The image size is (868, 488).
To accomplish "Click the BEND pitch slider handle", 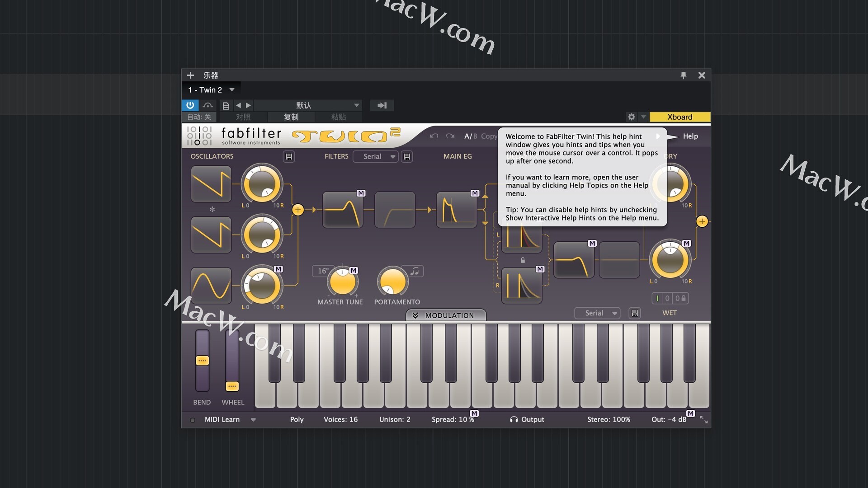I will [x=202, y=361].
